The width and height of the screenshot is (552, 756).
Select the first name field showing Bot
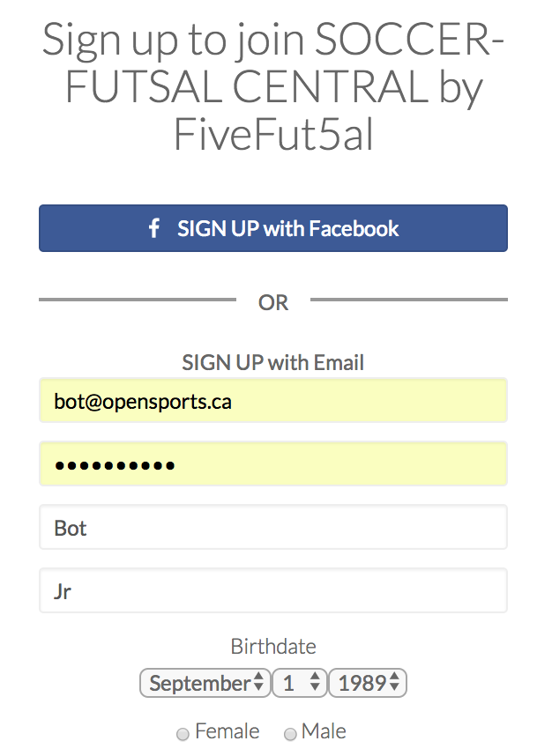pyautogui.click(x=273, y=528)
